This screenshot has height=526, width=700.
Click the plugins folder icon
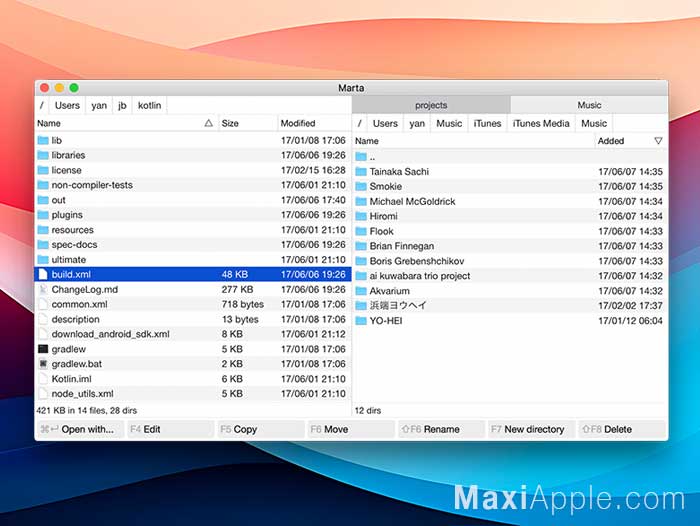click(43, 215)
